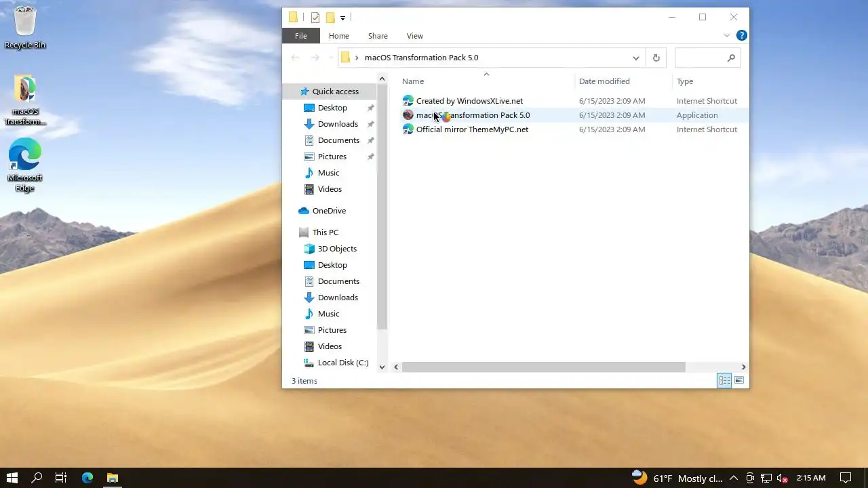
Task: Sort by the Type column header
Action: pyautogui.click(x=685, y=81)
